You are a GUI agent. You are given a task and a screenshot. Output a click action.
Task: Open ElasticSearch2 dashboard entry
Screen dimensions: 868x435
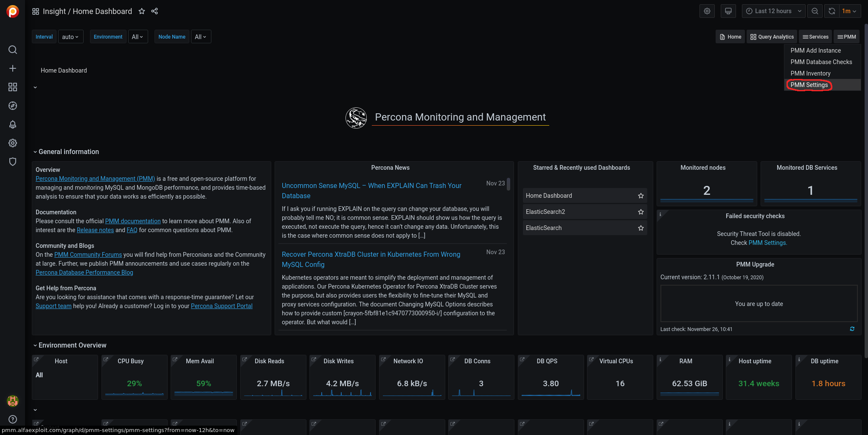(585, 212)
